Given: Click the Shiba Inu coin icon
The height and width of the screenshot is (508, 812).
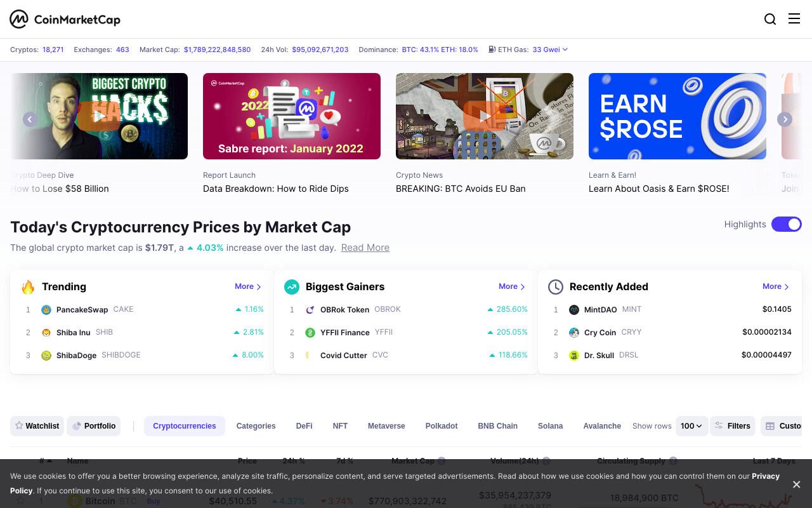Looking at the screenshot, I should (x=46, y=333).
